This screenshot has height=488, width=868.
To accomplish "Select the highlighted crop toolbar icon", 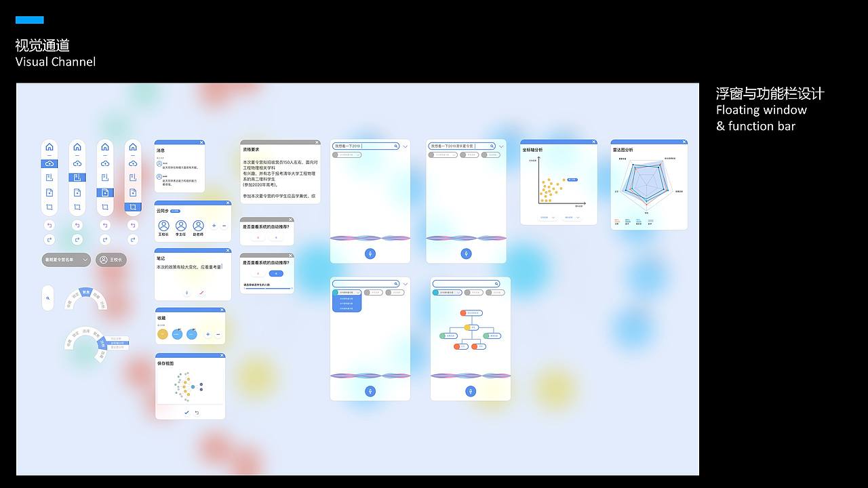I will point(133,207).
